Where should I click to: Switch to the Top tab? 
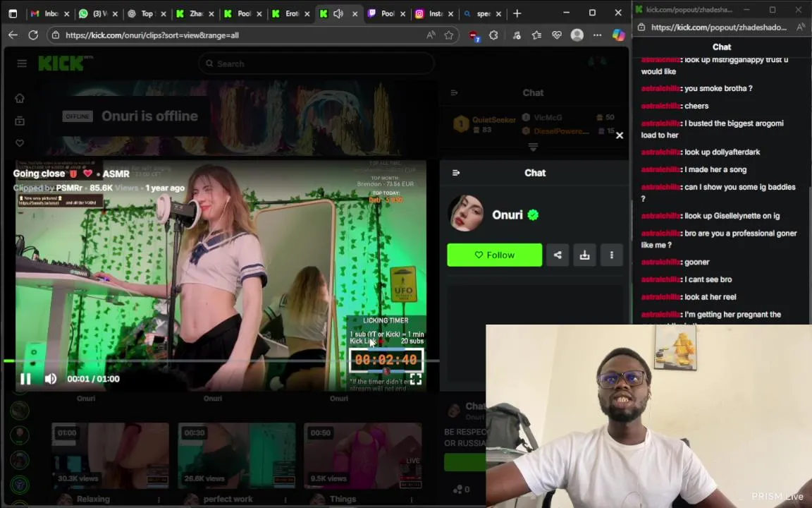[x=147, y=13]
